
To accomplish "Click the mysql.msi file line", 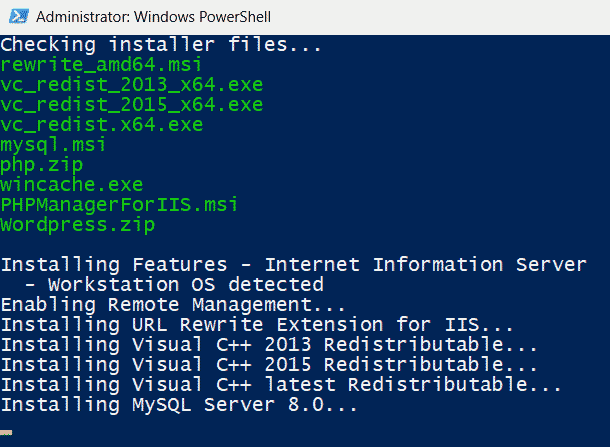I will pos(53,145).
